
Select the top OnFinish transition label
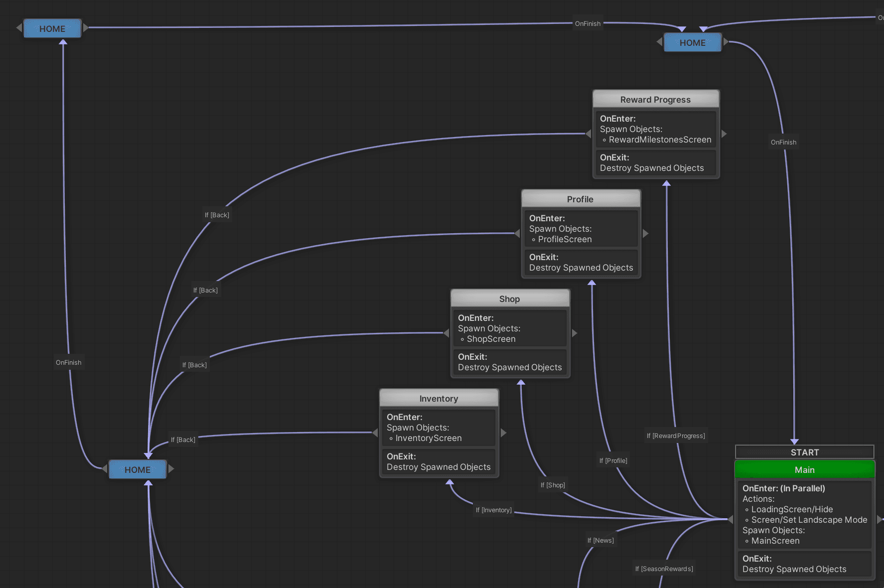pyautogui.click(x=588, y=23)
